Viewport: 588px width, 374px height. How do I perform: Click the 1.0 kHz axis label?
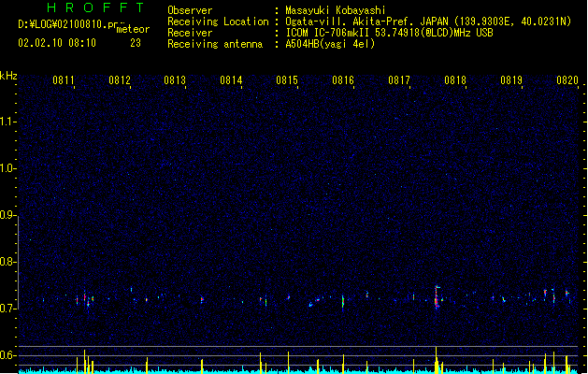point(7,168)
